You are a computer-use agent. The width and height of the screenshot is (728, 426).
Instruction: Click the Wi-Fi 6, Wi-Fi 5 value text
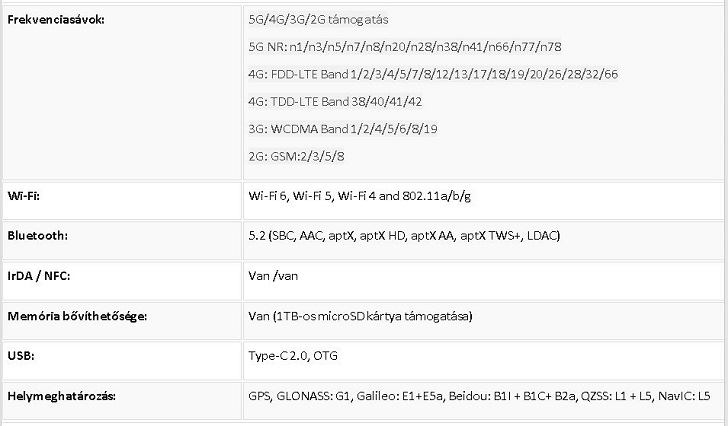pyautogui.click(x=359, y=196)
